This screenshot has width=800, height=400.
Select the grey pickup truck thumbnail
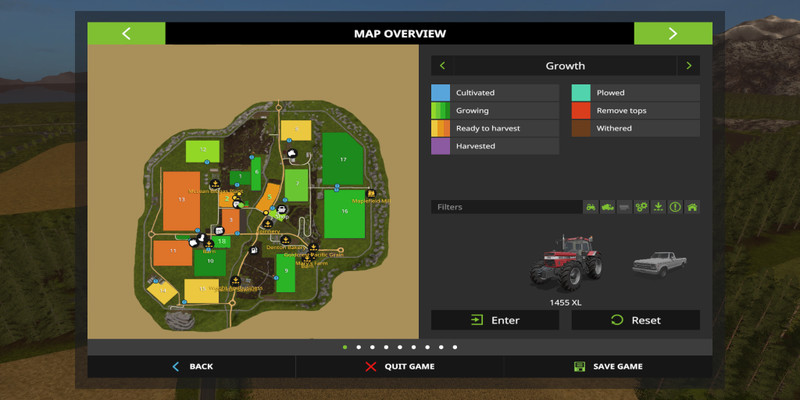click(656, 263)
